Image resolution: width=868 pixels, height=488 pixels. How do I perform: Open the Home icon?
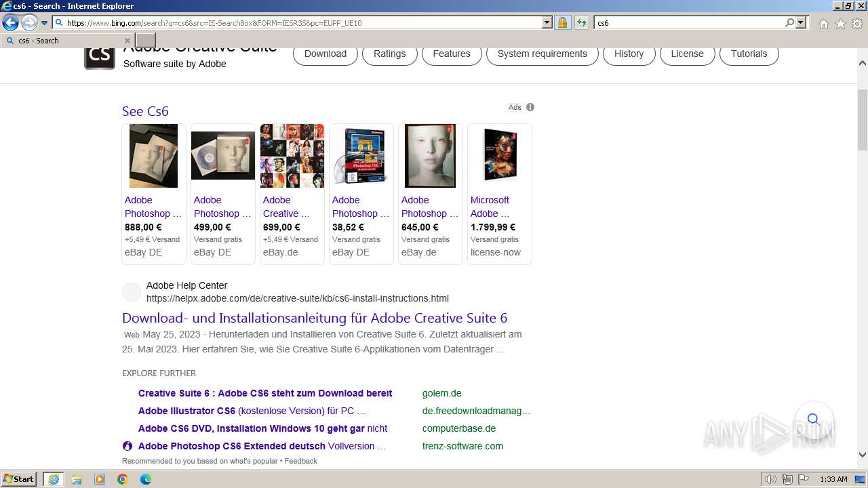click(823, 24)
